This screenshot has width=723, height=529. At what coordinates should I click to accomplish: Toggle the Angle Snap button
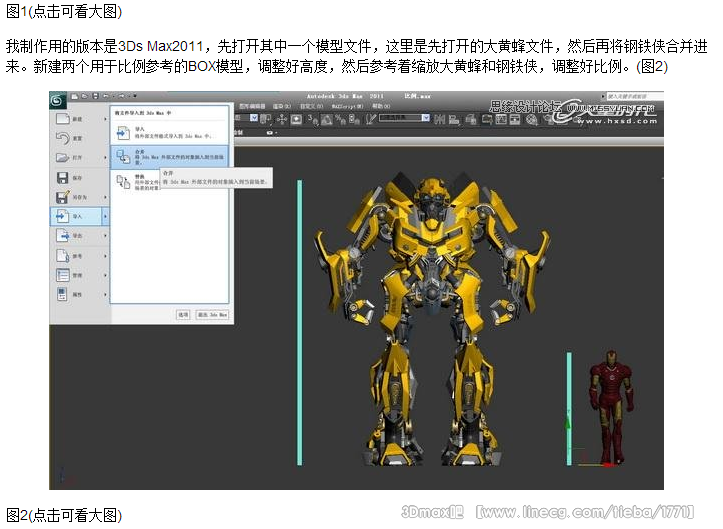coord(327,120)
